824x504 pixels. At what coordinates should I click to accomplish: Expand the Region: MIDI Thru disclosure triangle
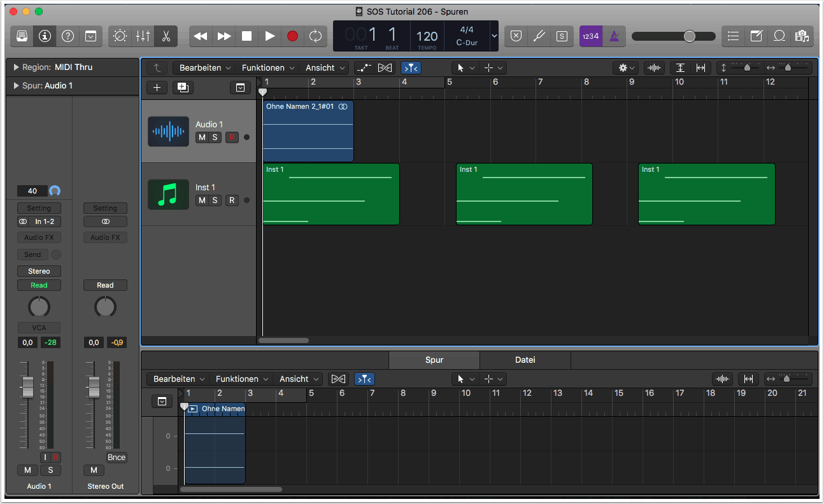point(16,67)
